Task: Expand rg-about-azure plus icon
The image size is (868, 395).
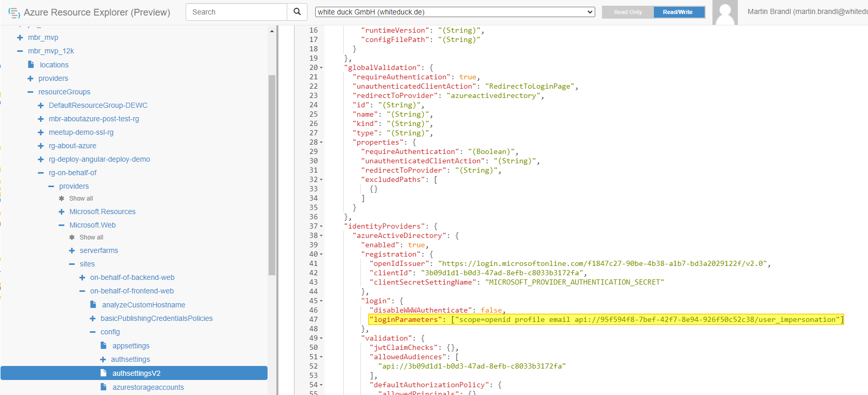Action: tap(41, 146)
